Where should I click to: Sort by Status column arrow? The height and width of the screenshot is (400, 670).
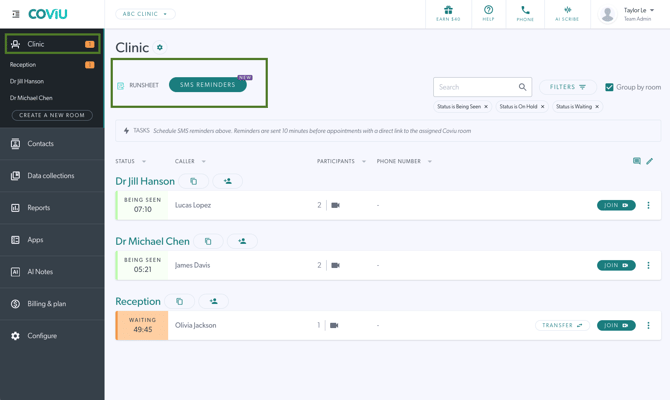[x=144, y=161]
